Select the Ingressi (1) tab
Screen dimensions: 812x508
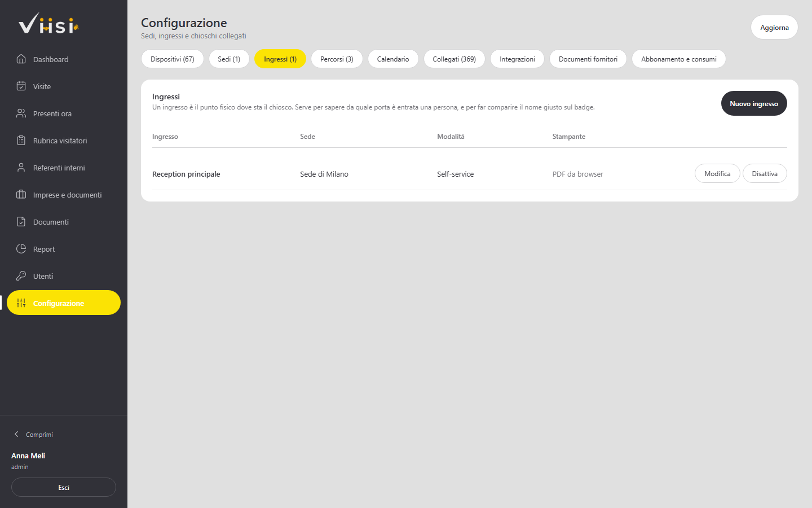280,59
